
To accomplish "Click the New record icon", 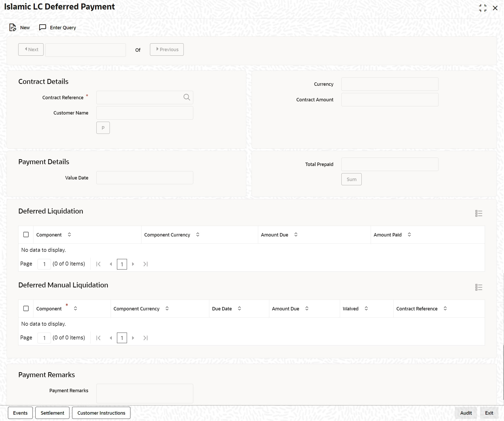I will (13, 27).
